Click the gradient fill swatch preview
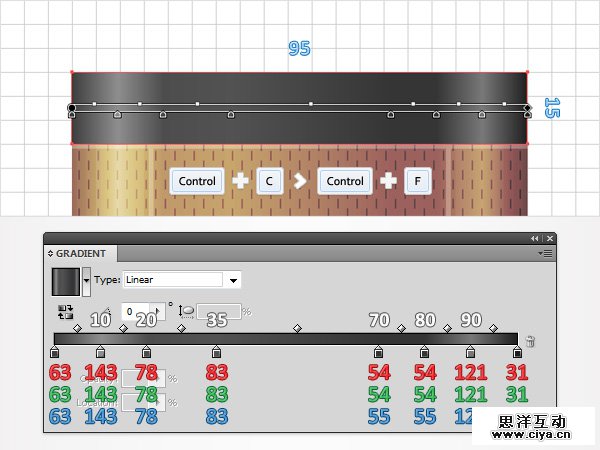Viewport: 600px width, 450px height. tap(66, 280)
